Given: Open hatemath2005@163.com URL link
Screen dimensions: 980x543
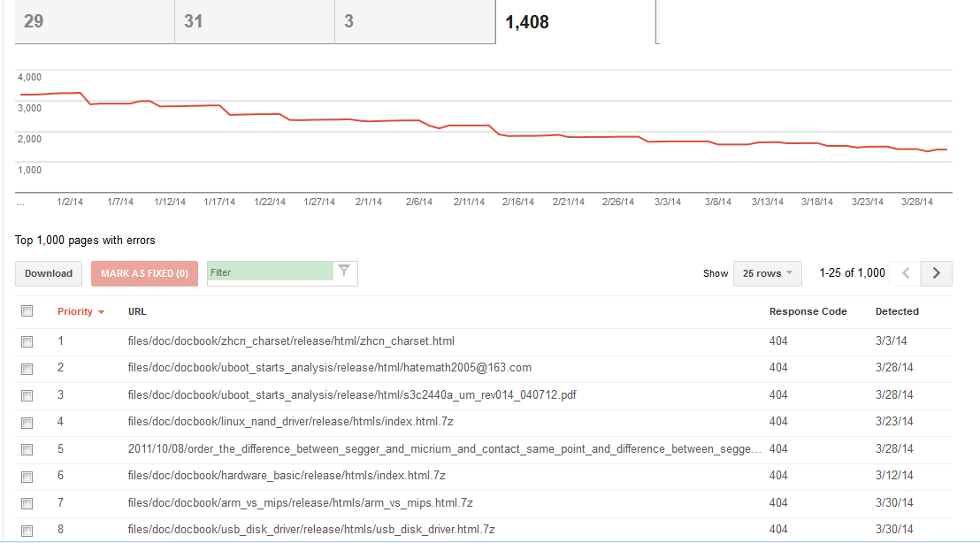Looking at the screenshot, I should 330,367.
